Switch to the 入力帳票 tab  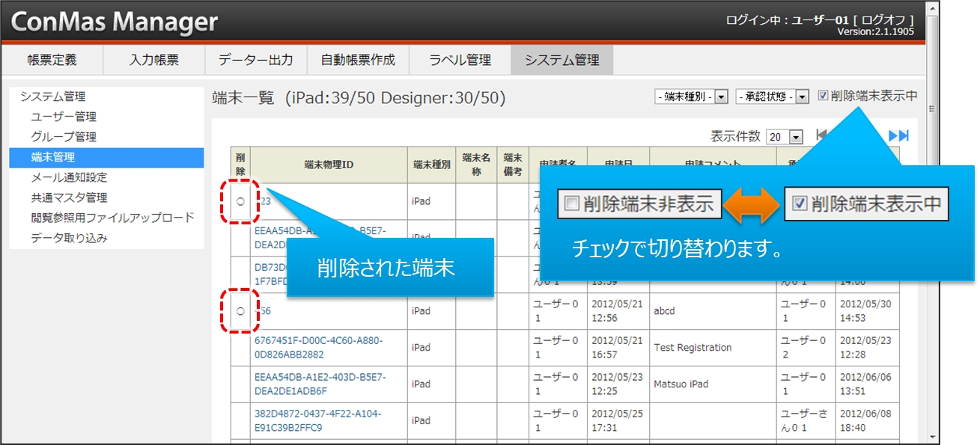click(x=153, y=60)
